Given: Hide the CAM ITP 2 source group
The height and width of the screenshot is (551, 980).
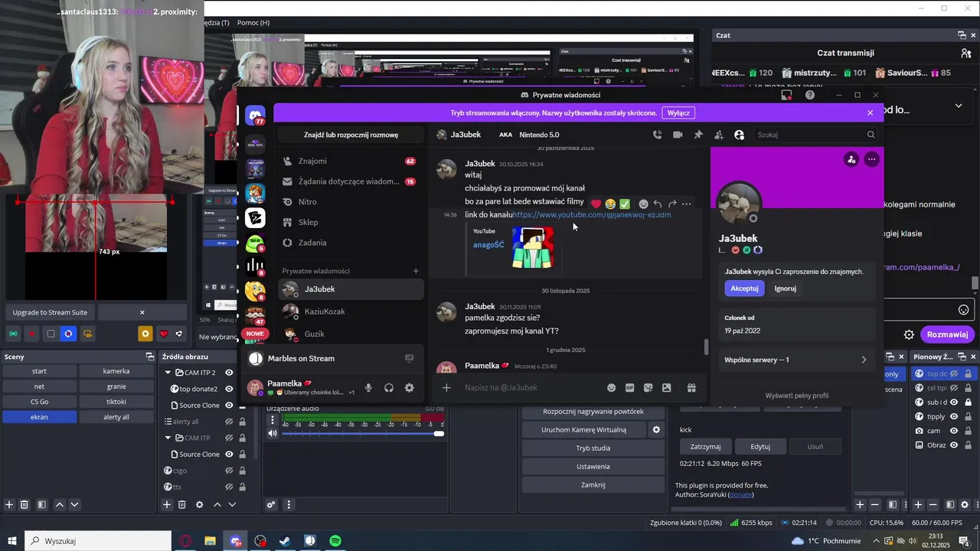Looking at the screenshot, I should coord(229,373).
